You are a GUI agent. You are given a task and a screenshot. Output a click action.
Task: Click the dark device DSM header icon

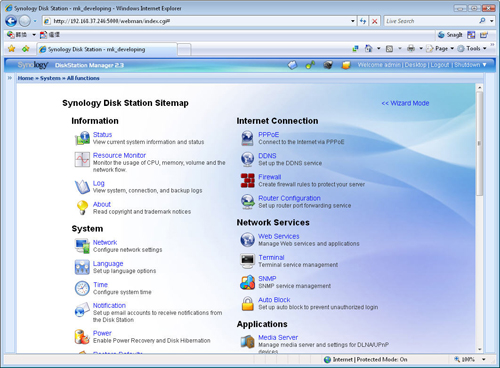pos(328,65)
